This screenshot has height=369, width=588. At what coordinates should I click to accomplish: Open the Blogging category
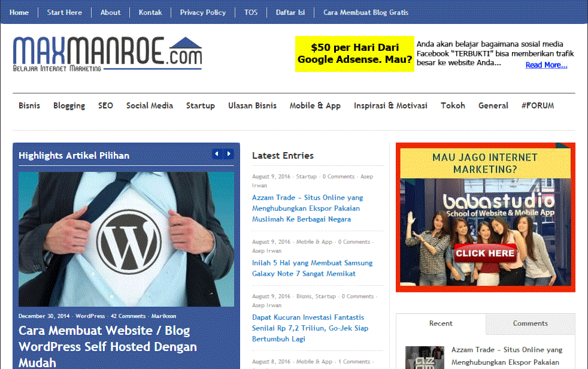click(x=69, y=106)
